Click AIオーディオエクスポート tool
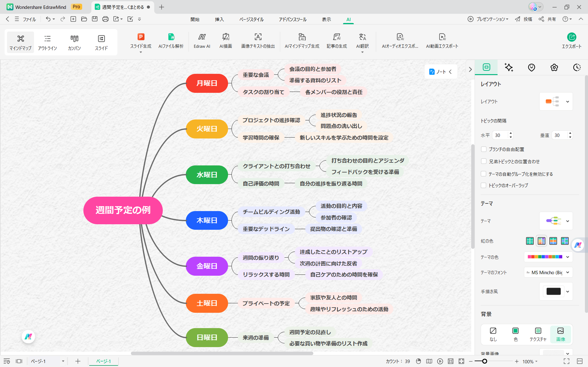Screen dimensions: 588x367 pos(400,41)
